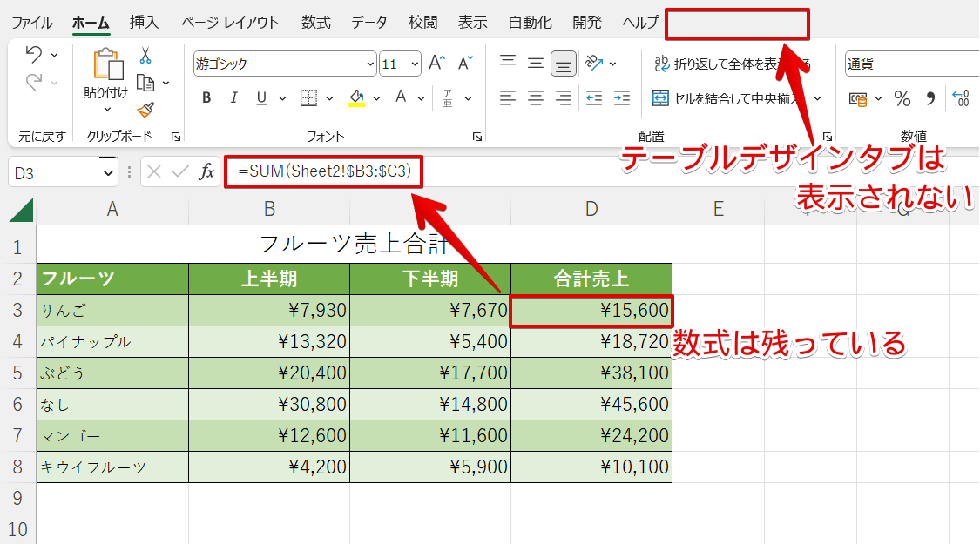Click the Paste clipboard icon

tap(107, 65)
